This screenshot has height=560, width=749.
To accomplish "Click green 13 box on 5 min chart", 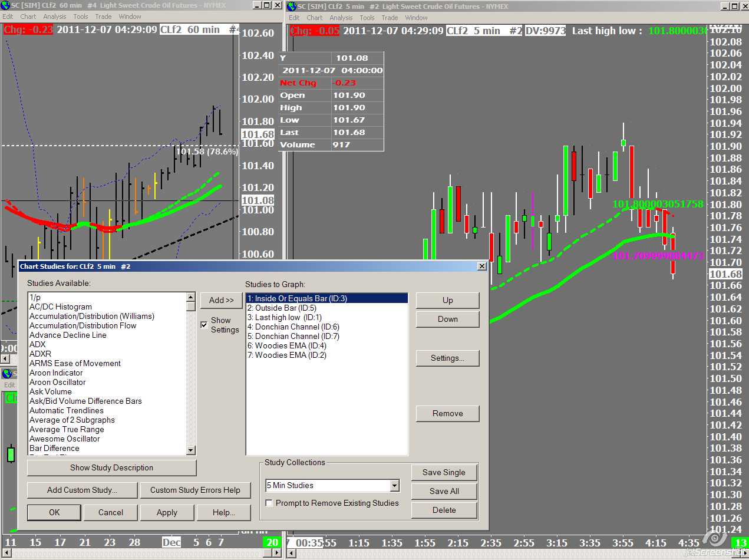I will (740, 543).
